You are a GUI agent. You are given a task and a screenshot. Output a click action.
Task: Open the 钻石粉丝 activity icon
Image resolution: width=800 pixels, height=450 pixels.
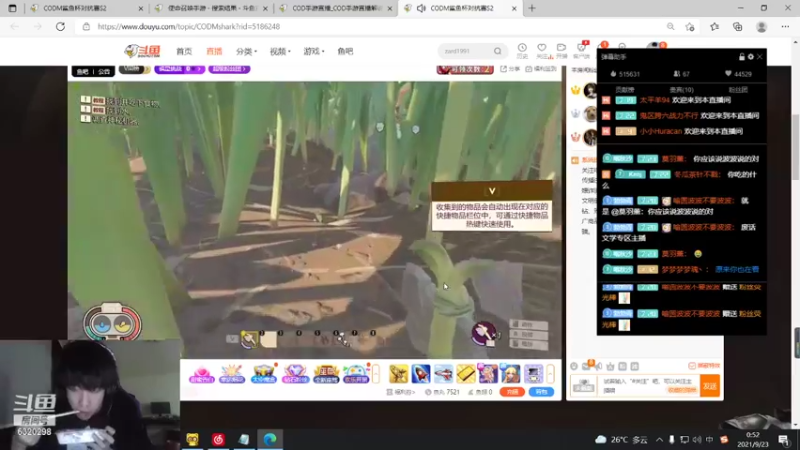pyautogui.click(x=295, y=374)
